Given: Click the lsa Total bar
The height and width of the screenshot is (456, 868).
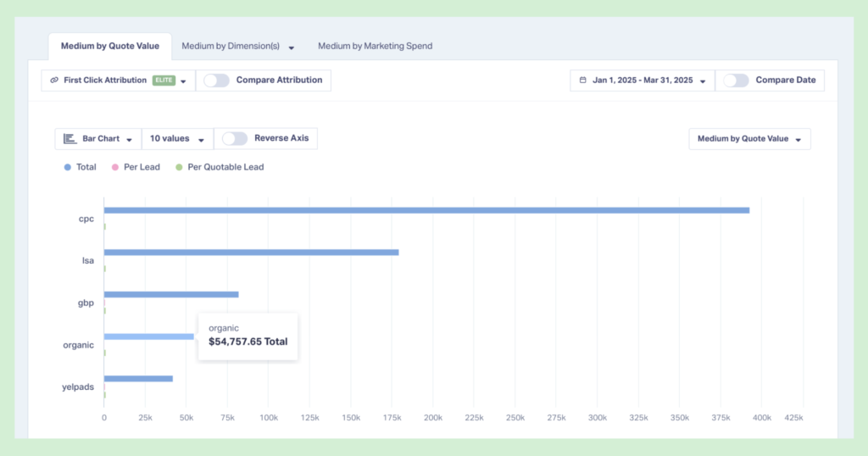Looking at the screenshot, I should [251, 253].
